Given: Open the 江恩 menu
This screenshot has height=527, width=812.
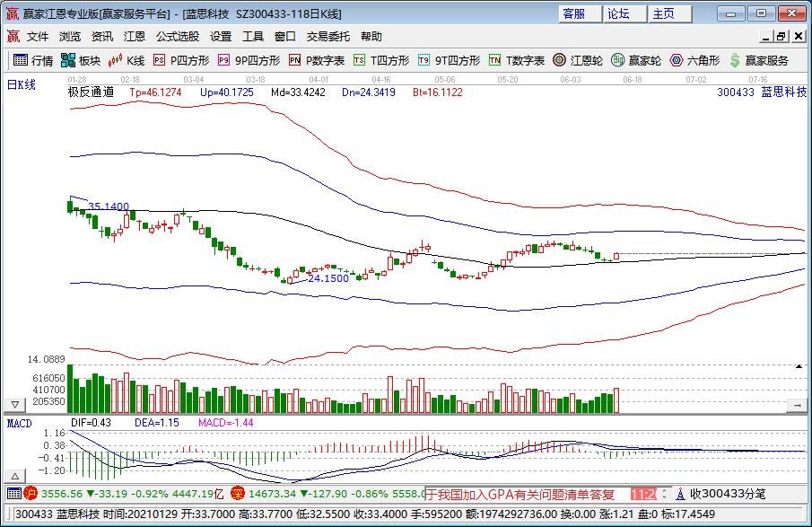Looking at the screenshot, I should (x=134, y=36).
